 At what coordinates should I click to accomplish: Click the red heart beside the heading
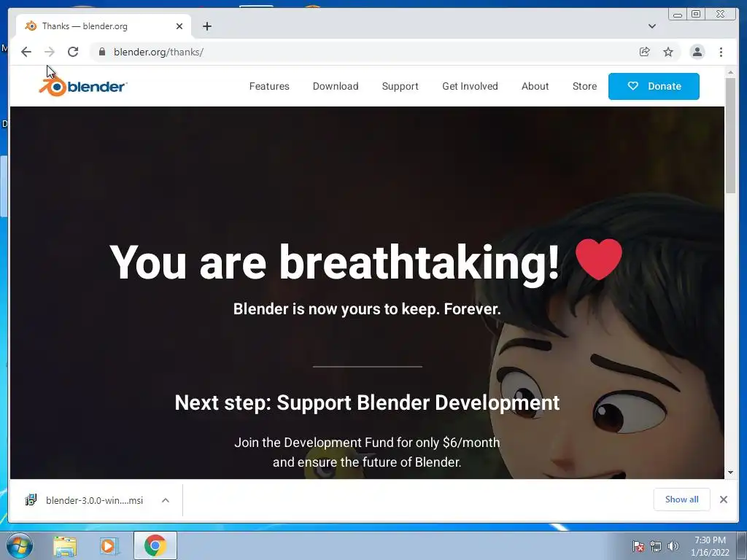pos(599,259)
